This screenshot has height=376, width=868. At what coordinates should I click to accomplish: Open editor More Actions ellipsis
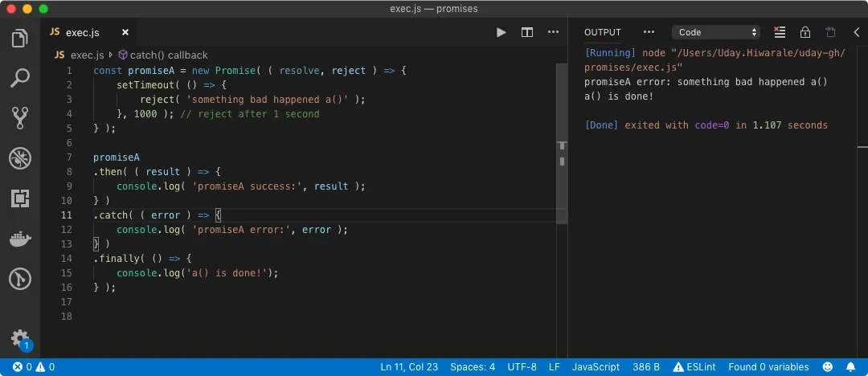(553, 33)
